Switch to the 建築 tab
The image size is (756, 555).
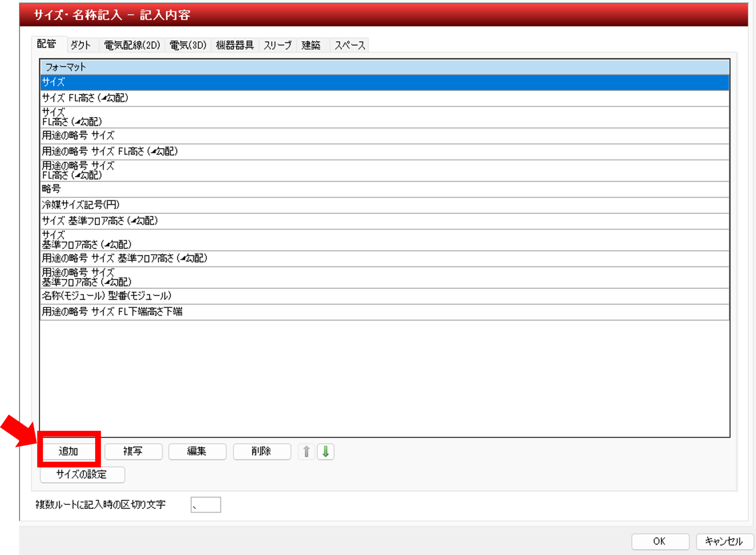pos(311,45)
